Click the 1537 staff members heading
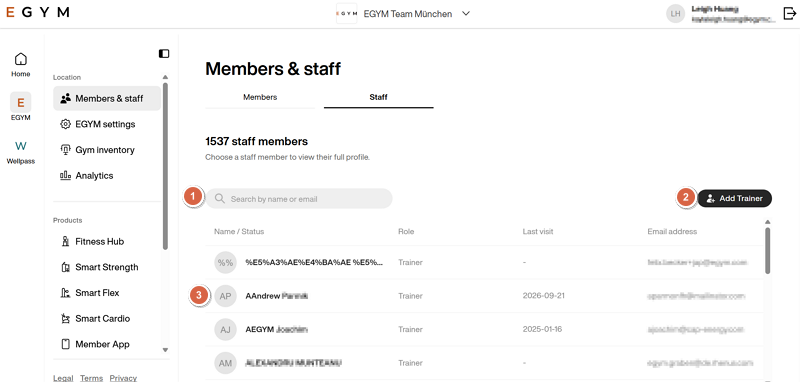Image resolution: width=800 pixels, height=382 pixels. (x=257, y=141)
